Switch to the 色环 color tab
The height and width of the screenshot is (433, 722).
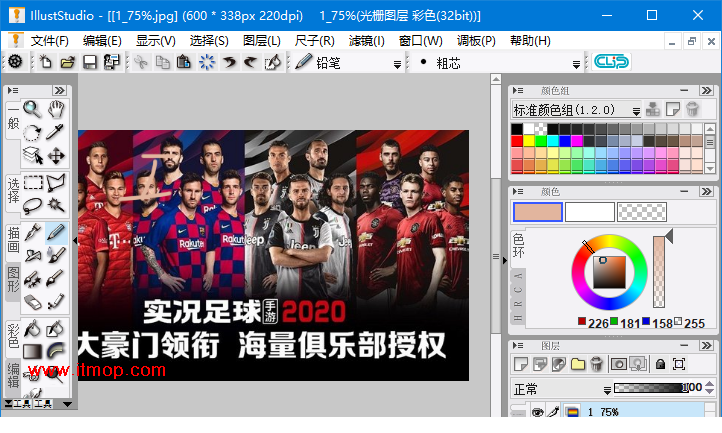click(x=518, y=246)
